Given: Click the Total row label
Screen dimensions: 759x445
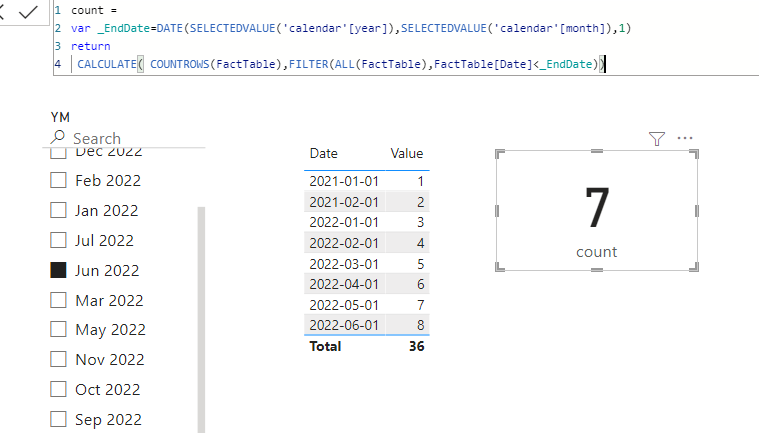Looking at the screenshot, I should pyautogui.click(x=325, y=347).
